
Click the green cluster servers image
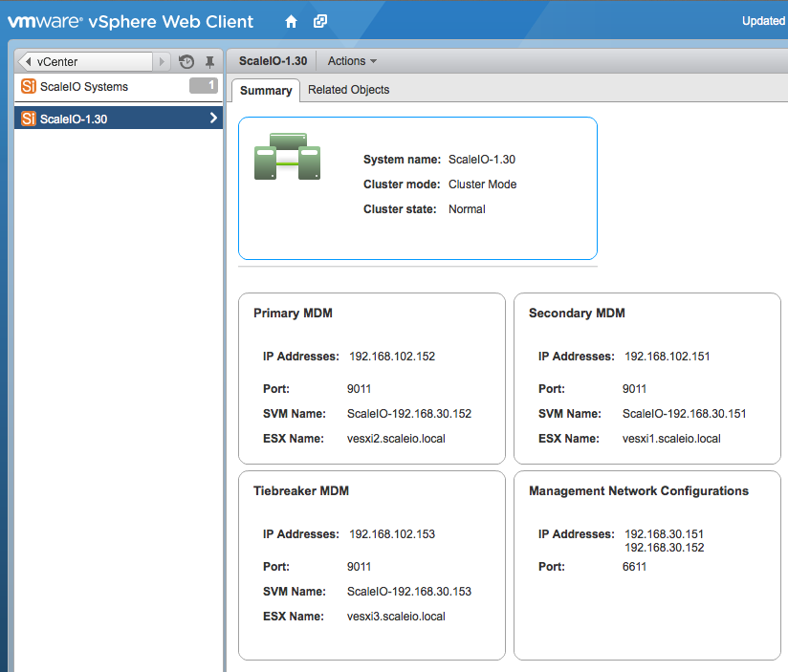287,158
